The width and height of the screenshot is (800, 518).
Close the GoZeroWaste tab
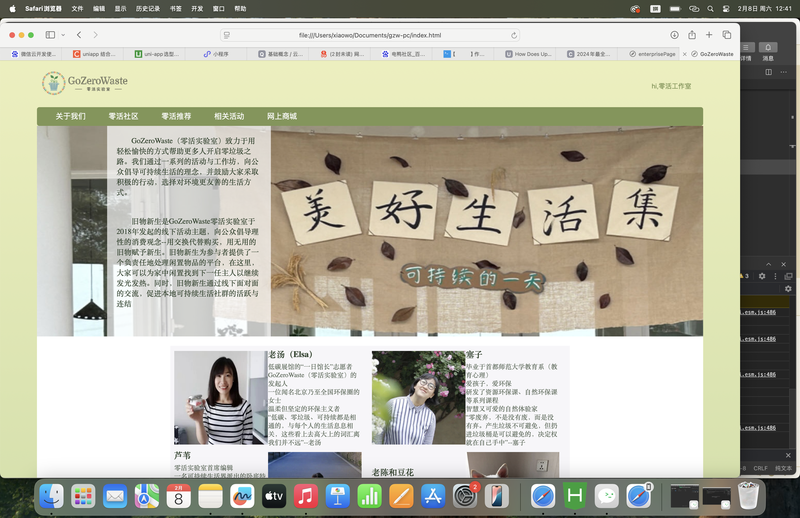(x=685, y=54)
